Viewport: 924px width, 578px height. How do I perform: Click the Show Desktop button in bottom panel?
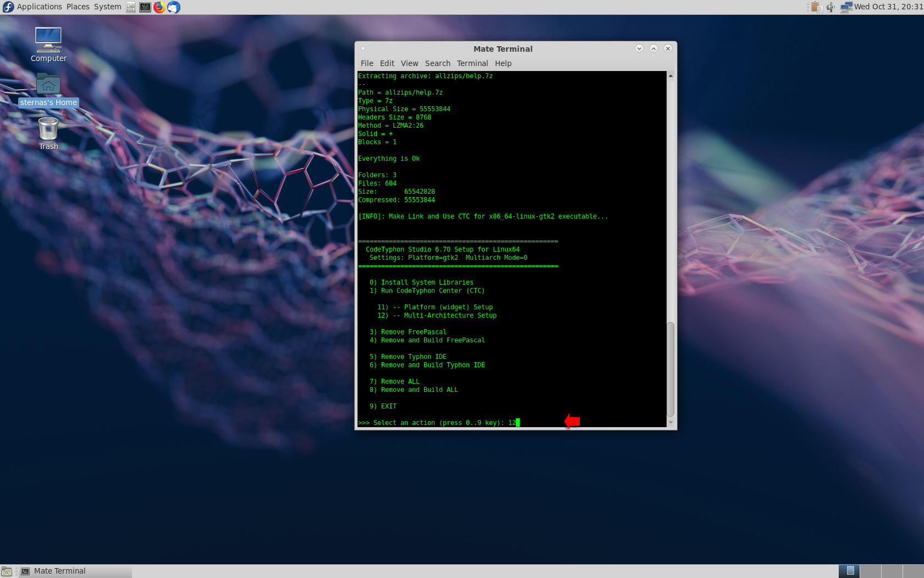coord(7,571)
